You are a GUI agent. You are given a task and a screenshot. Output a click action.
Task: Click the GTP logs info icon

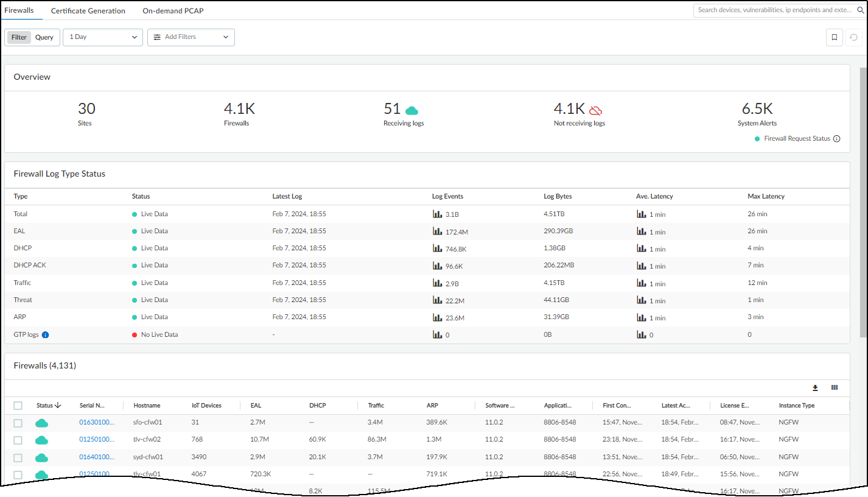click(45, 334)
